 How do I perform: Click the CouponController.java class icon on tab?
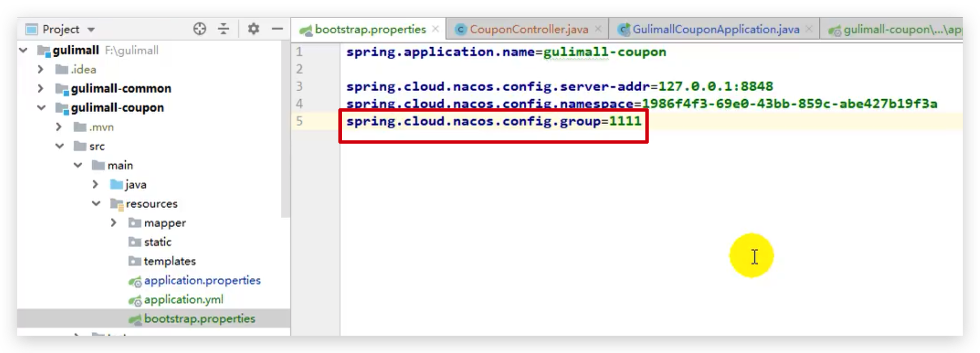coord(461,29)
